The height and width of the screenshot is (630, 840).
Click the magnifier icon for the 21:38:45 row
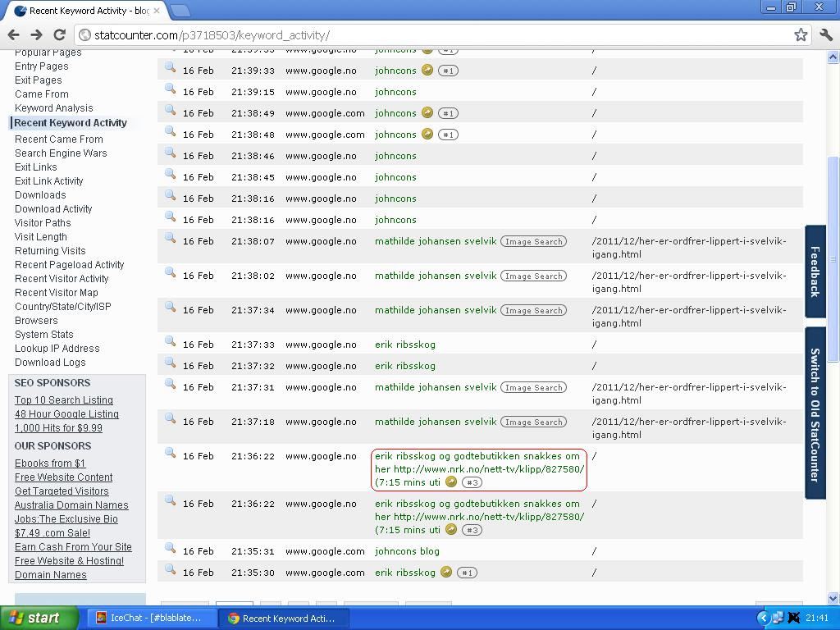171,174
